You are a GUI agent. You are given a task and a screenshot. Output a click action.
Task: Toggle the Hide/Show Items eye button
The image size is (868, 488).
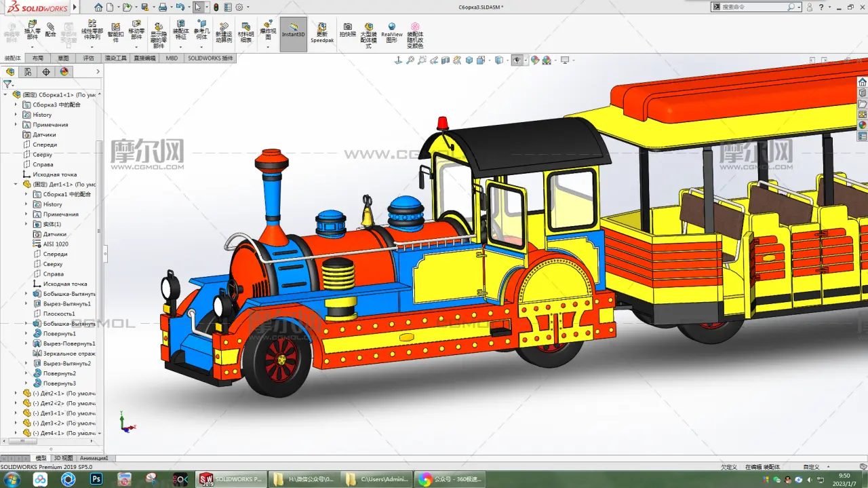[517, 60]
